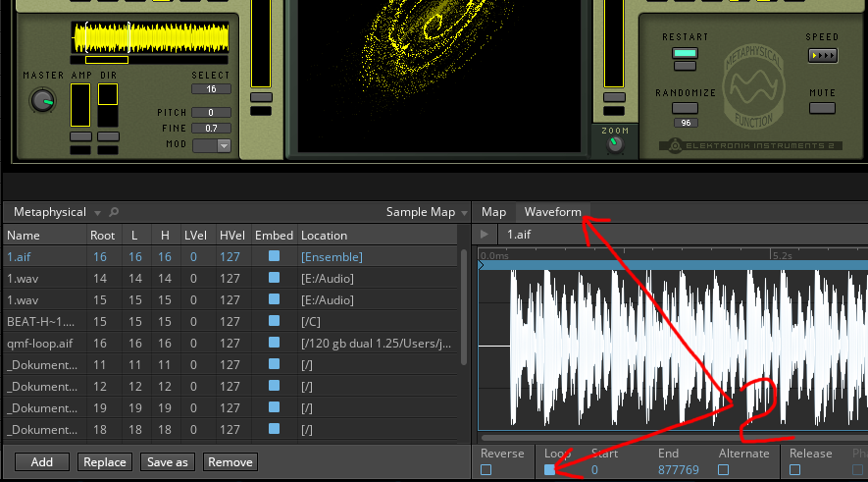Toggle Embed for qmf-loop.aif

274,343
